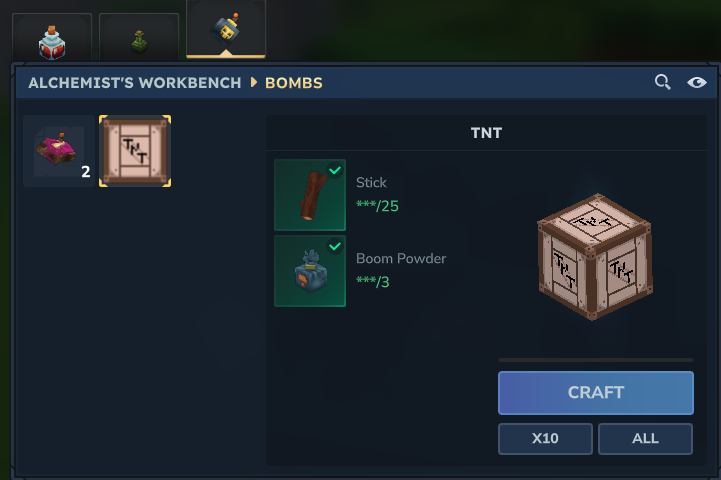This screenshot has width=721, height=480.
Task: Click the large TNT crate preview
Action: tap(595, 257)
